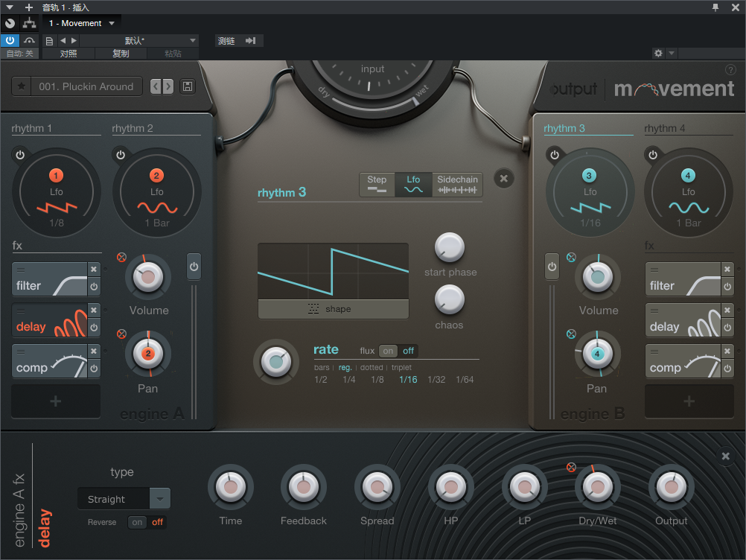The width and height of the screenshot is (746, 560).
Task: Close the rhythm 3 editor panel
Action: click(504, 179)
